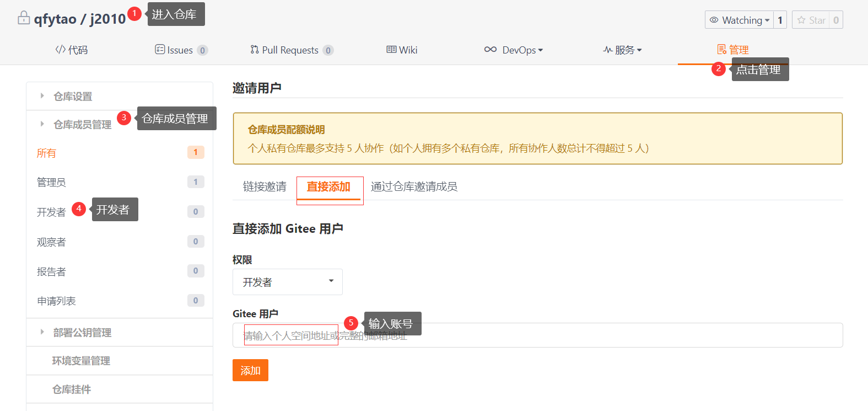Click the private repository lock icon
The width and height of the screenshot is (868, 411).
click(24, 18)
